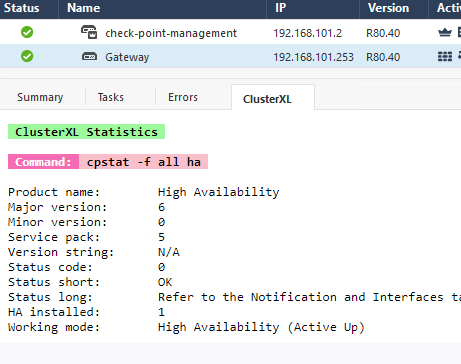The width and height of the screenshot is (461, 364).
Task: Click crown icon in check-point-management row
Action: [445, 32]
